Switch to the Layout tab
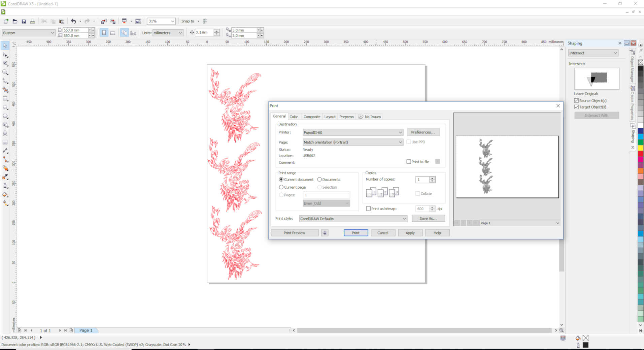 click(330, 117)
